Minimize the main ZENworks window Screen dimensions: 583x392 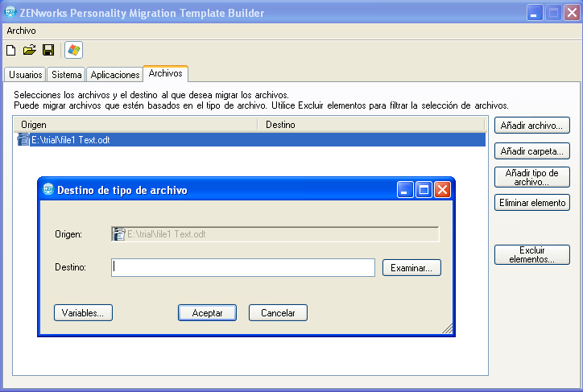[x=535, y=13]
